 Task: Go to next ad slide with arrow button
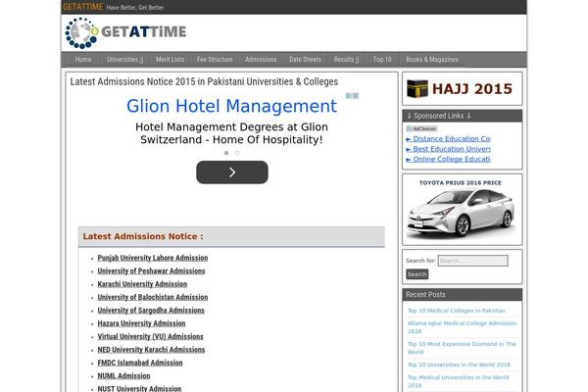tap(232, 172)
